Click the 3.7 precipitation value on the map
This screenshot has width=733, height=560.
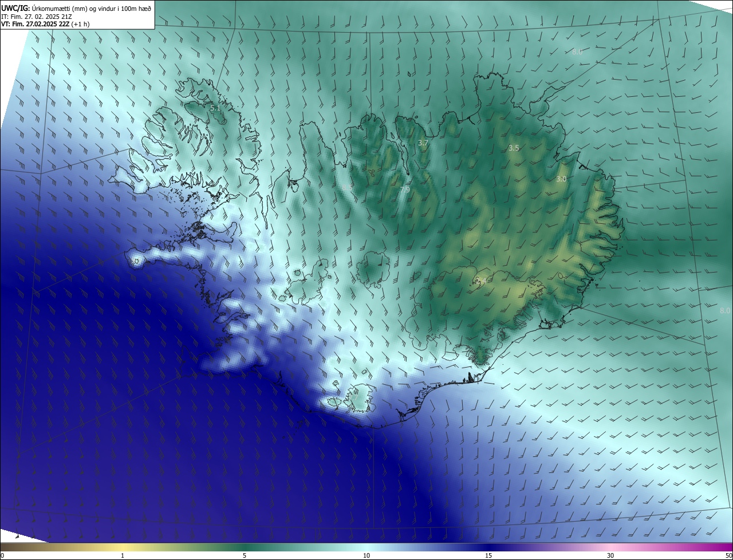click(x=423, y=143)
